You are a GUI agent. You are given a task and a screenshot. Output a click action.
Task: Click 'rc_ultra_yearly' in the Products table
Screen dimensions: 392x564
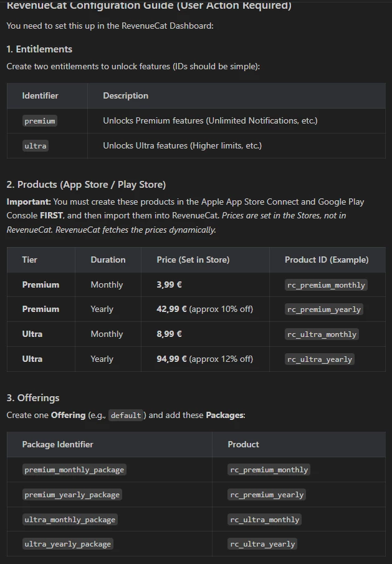tap(320, 359)
